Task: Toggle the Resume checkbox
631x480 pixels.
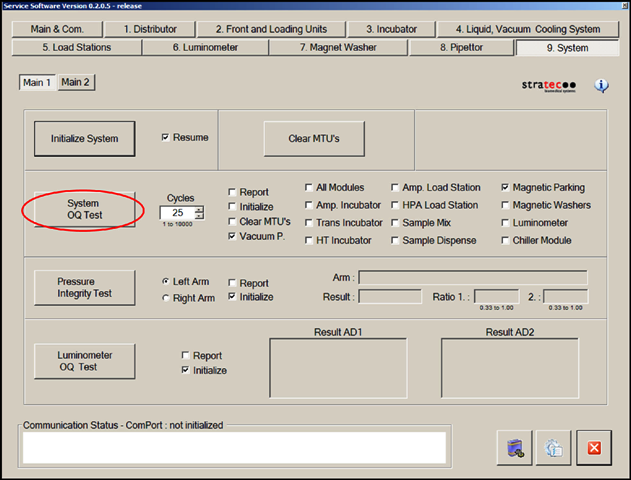Action: (166, 137)
